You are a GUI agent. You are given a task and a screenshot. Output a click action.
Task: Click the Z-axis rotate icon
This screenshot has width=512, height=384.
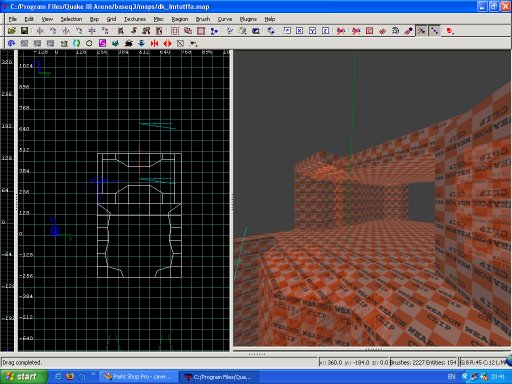tap(105, 31)
